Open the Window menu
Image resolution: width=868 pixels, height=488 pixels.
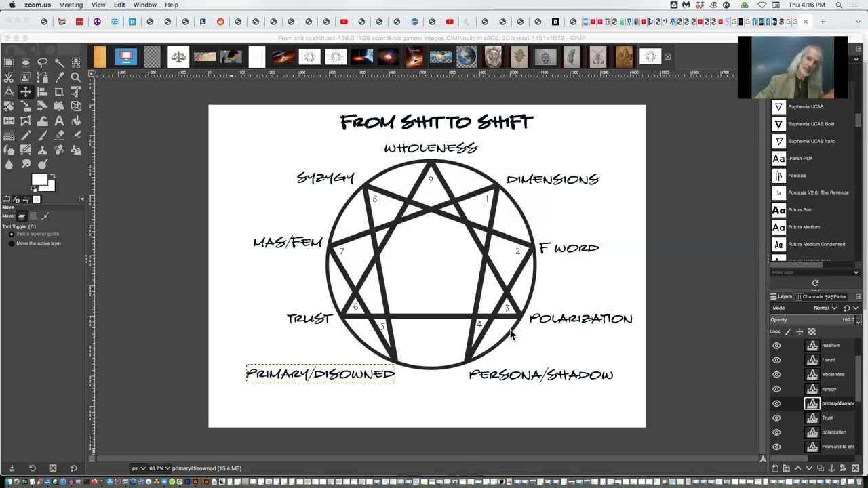pos(144,5)
